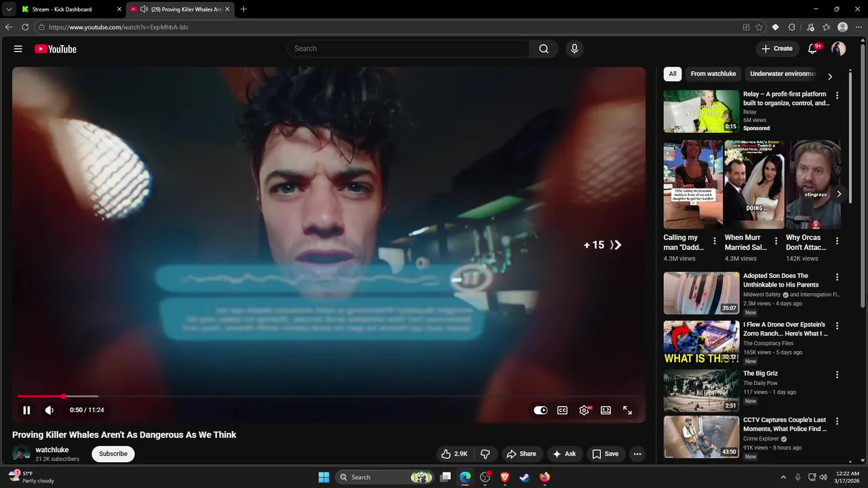Open options for Why Orcas short
Viewport: 868px width, 488px height.
(837, 241)
